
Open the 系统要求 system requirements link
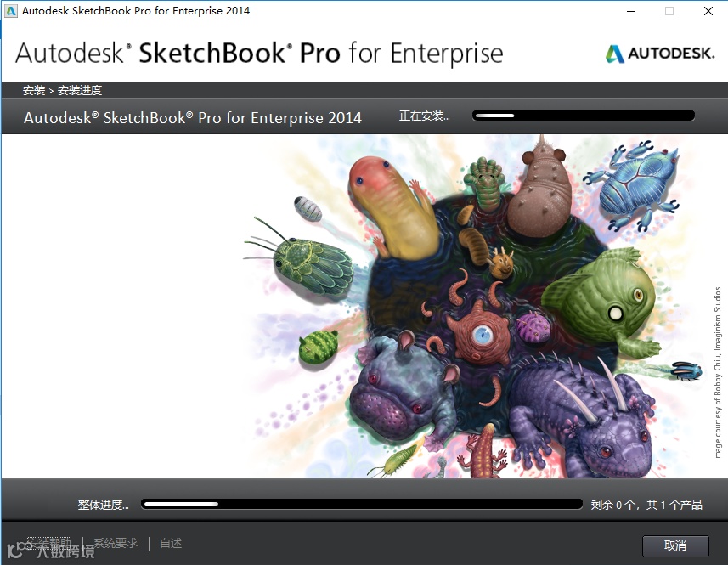[x=116, y=543]
